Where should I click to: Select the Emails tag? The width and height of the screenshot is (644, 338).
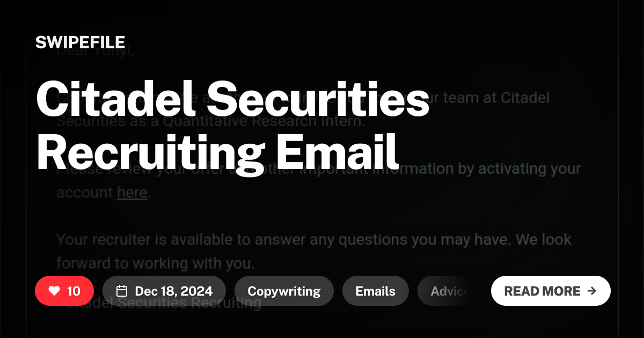375,291
